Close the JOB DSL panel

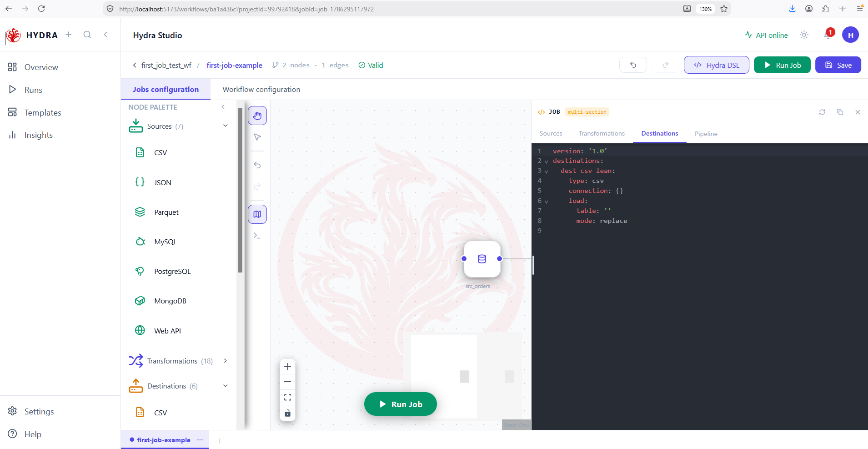858,112
